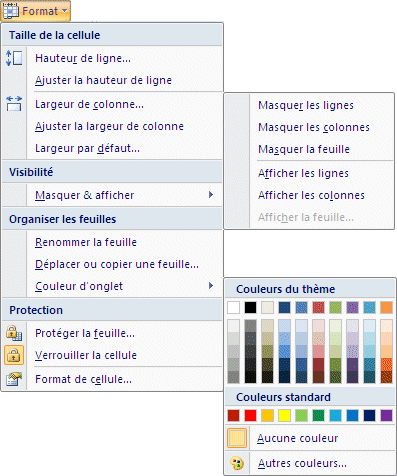Choose Masquer les colonnes

[314, 127]
